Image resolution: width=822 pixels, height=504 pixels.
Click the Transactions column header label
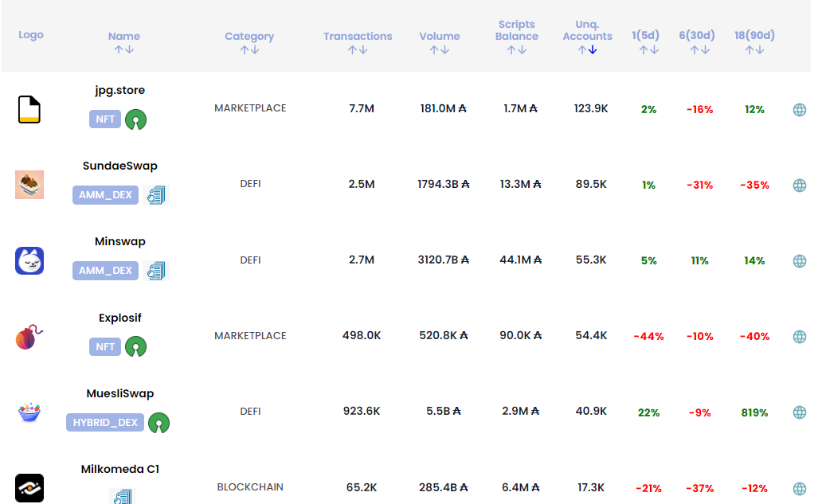(358, 36)
